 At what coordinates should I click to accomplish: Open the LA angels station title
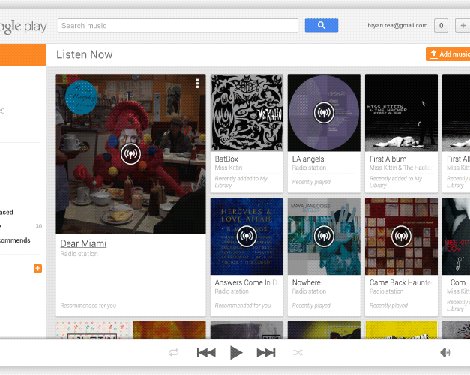point(308,159)
